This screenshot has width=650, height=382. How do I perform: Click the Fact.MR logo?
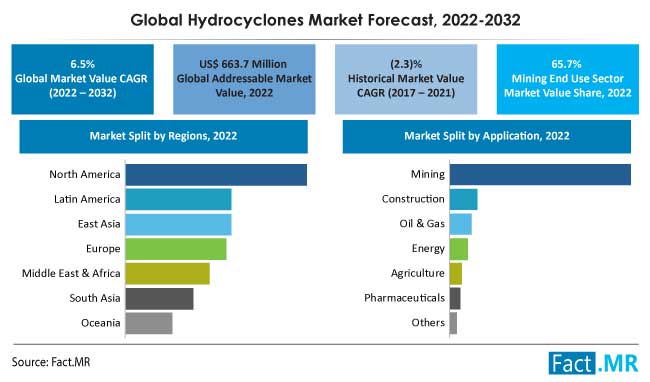pyautogui.click(x=593, y=363)
